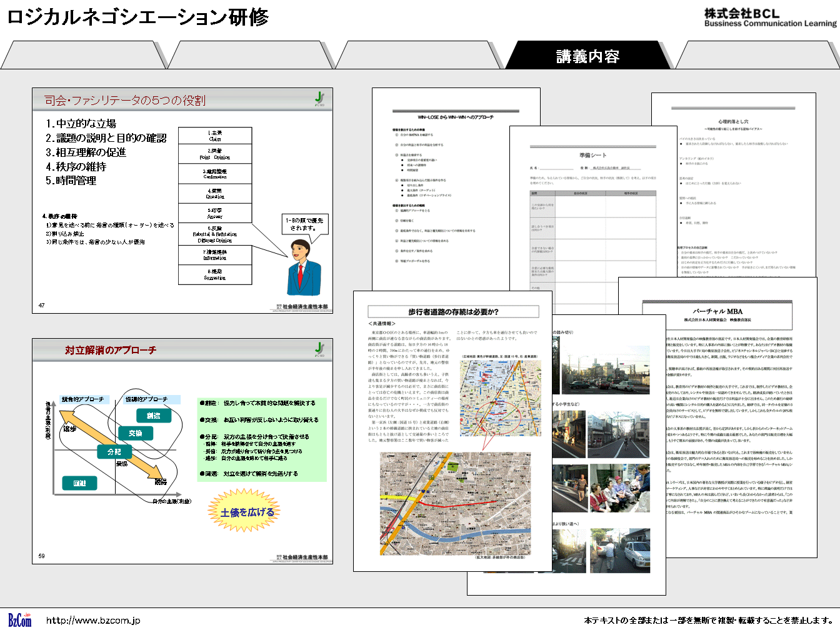Click the copyright notice in the footer
This screenshot has height=630, width=840.
coord(709,621)
